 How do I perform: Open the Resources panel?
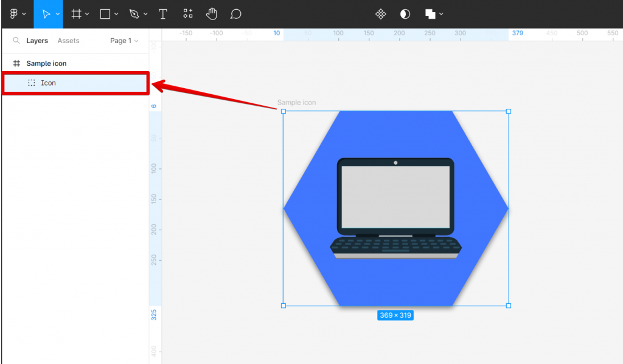coord(187,14)
